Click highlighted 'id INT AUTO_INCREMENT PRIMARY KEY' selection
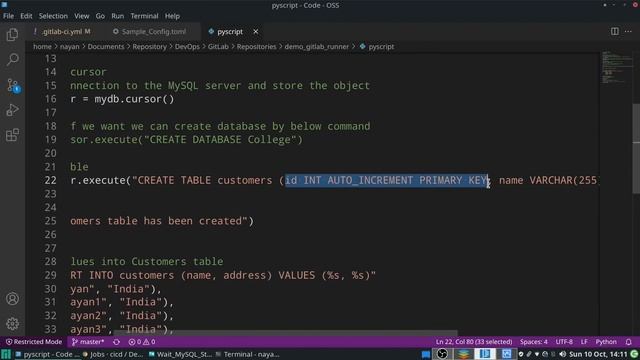The image size is (640, 360). click(386, 180)
